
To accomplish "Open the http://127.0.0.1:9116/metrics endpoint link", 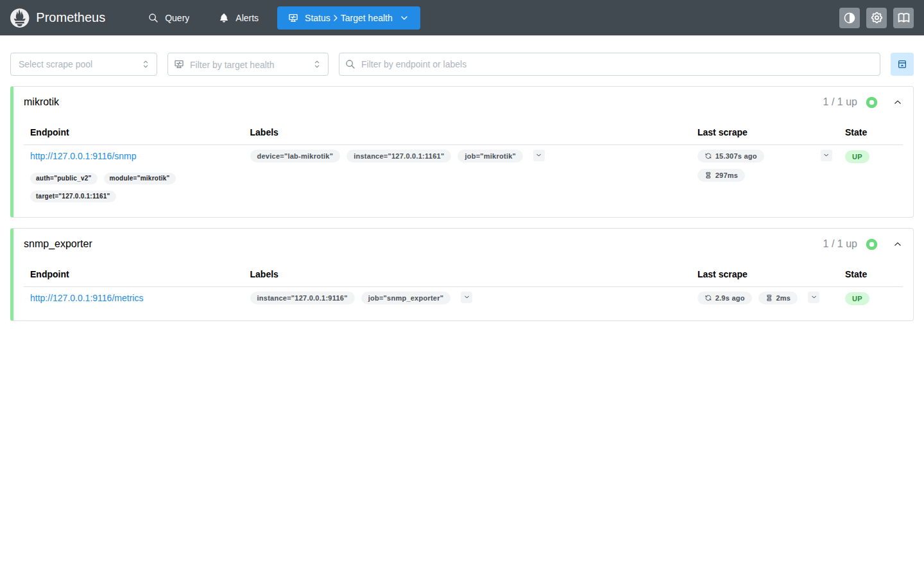I will click(x=87, y=298).
